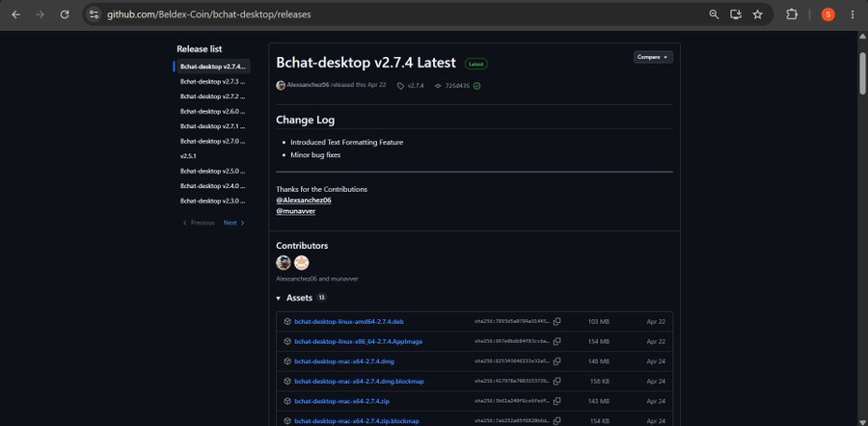Click the package icon beside mac-x64-2.7.4.dmg
The image size is (868, 426).
click(287, 361)
